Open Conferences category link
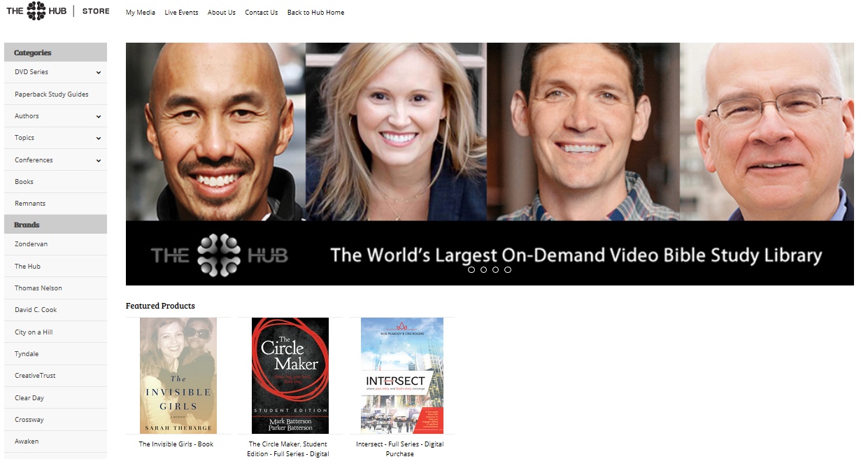 click(34, 160)
